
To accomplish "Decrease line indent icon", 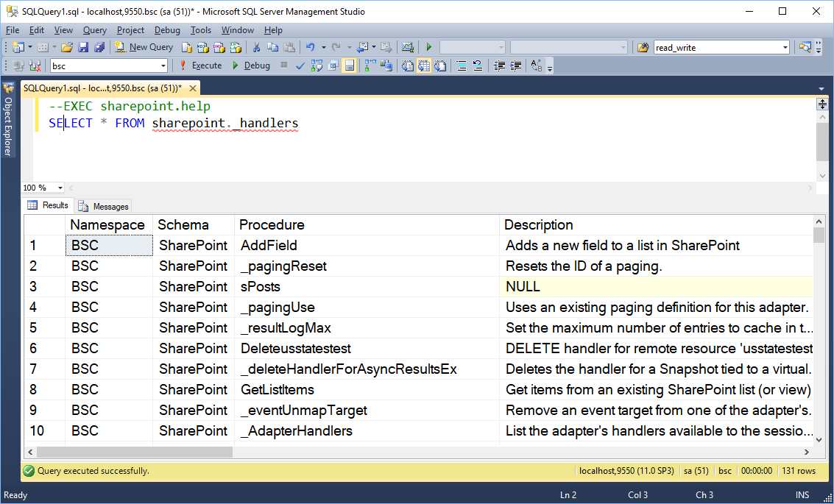I will click(x=499, y=65).
